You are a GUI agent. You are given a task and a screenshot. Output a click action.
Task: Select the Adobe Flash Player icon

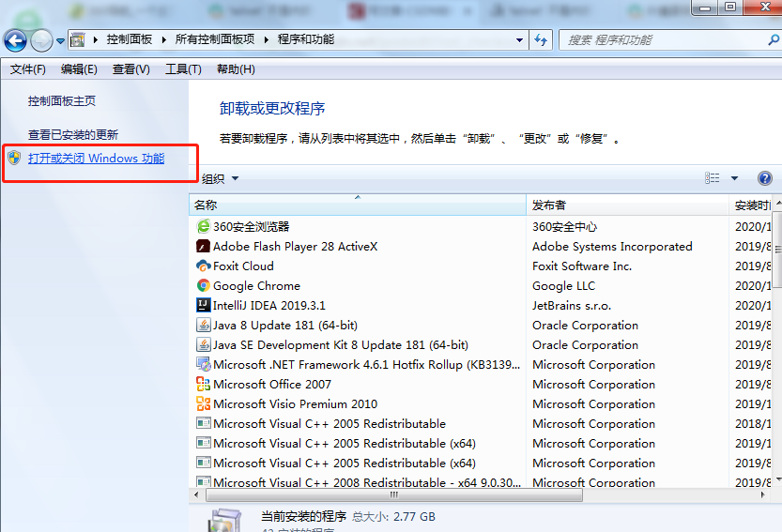coord(204,247)
